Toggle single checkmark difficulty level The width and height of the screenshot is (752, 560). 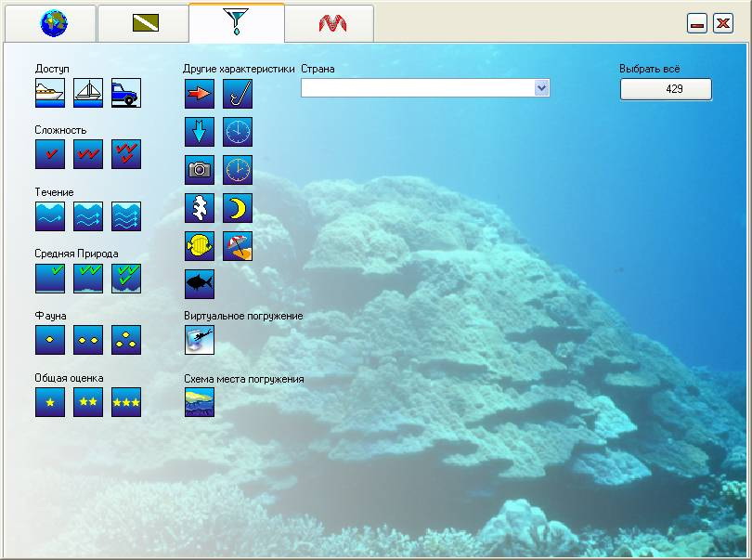tap(50, 154)
